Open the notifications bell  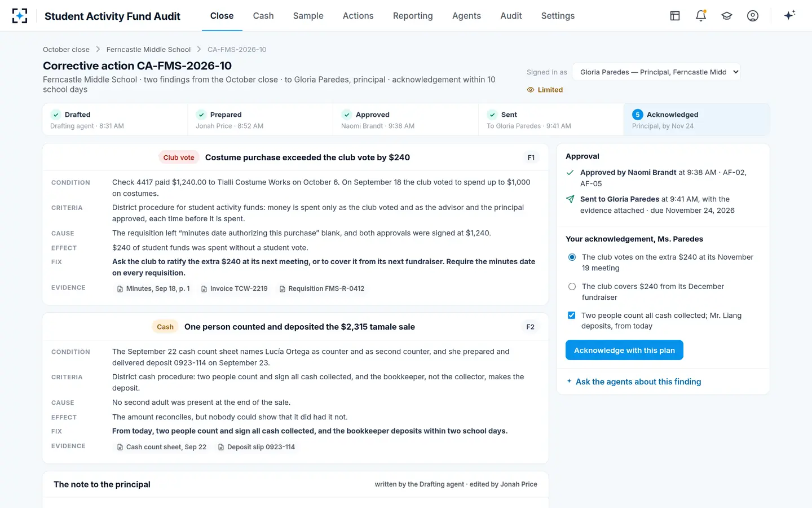(x=701, y=16)
